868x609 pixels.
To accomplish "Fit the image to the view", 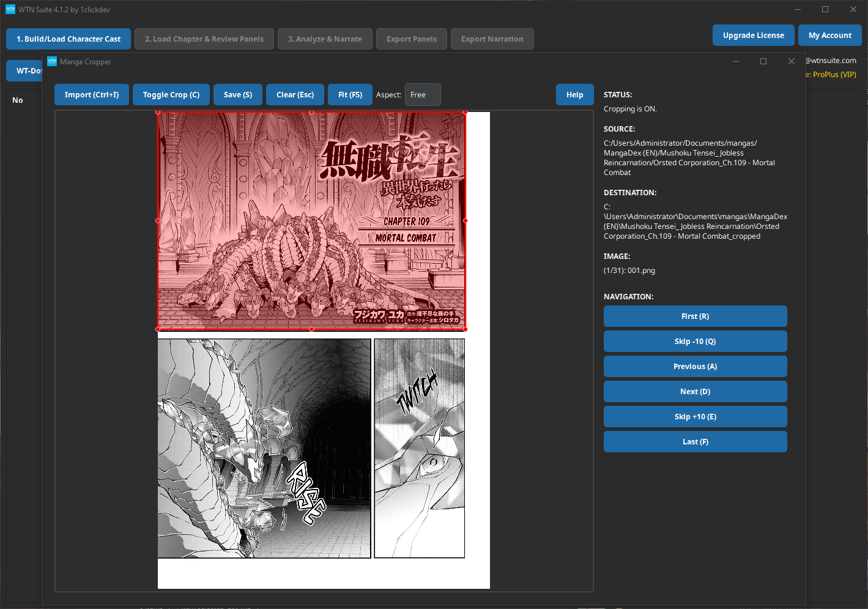I will click(349, 94).
